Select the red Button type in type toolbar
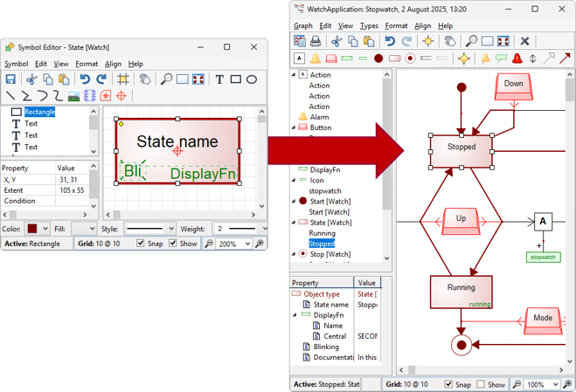The height and width of the screenshot is (392, 576). click(x=331, y=58)
